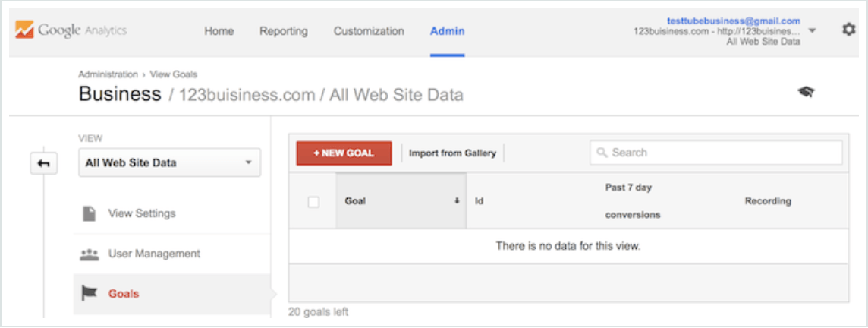Click the + NEW GOAL button
This screenshot has height=328, width=868.
pos(344,153)
